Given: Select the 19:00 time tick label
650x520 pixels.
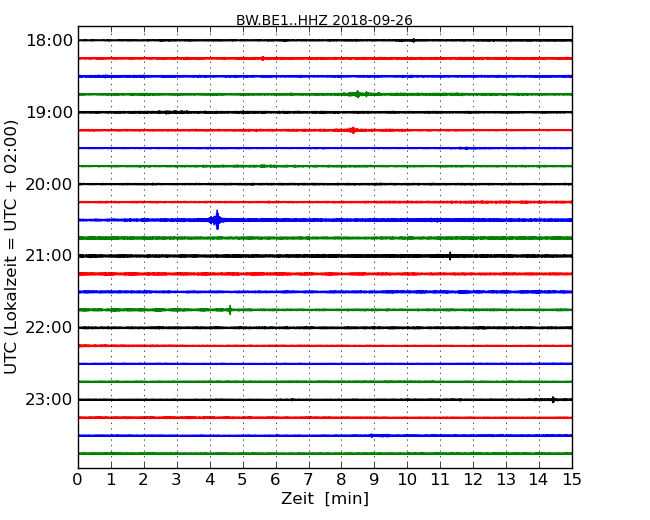Looking at the screenshot, I should pyautogui.click(x=49, y=112).
